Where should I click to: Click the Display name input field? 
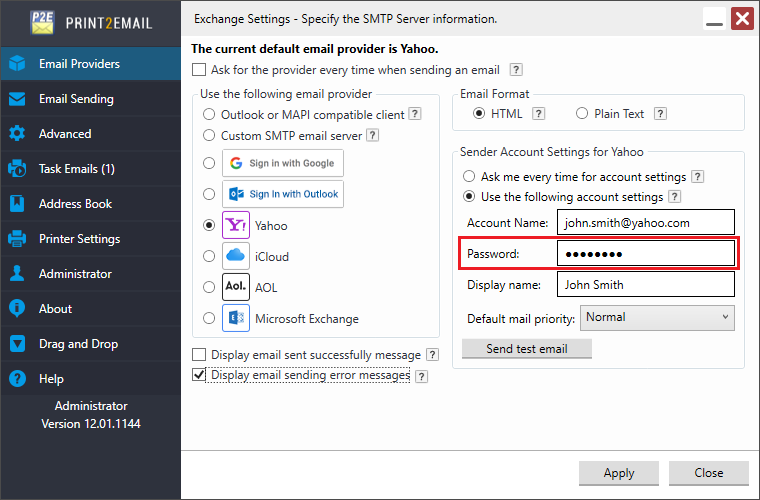[646, 284]
